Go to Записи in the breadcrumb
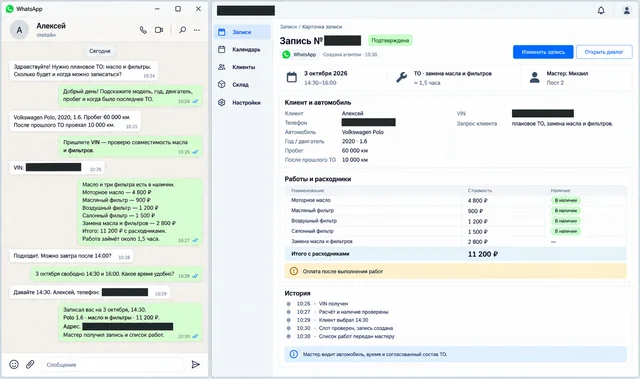Screen dimensions: 640x379 [288, 27]
